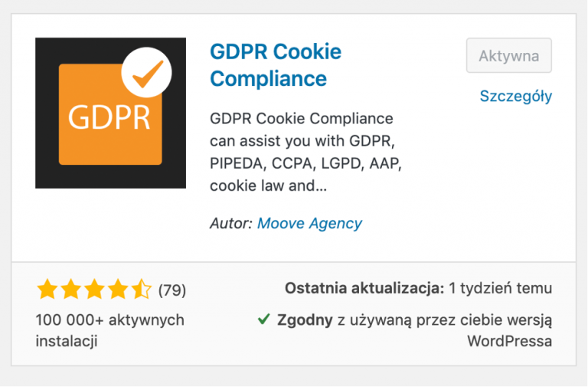Click the fourth rating star
The width and height of the screenshot is (588, 387).
(118, 289)
